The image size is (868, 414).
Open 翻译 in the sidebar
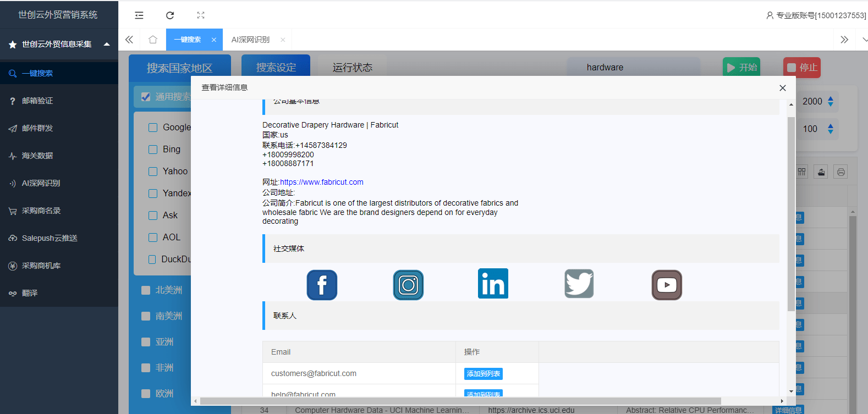click(59, 293)
